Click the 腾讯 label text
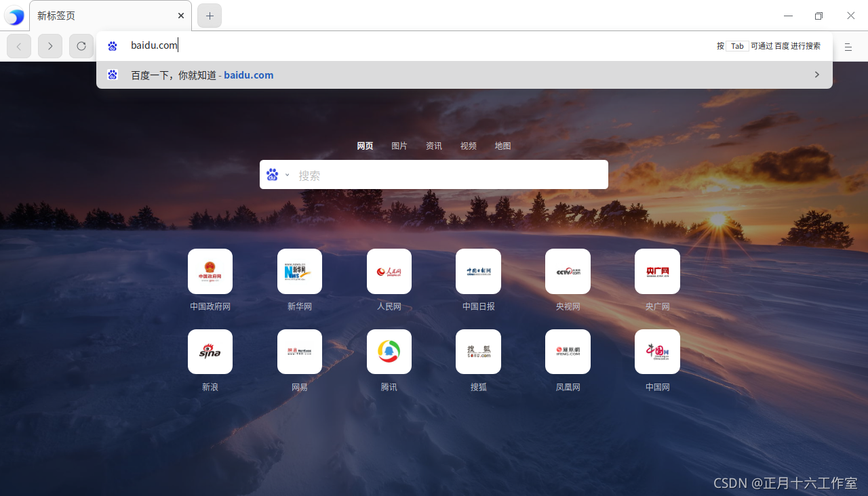 coord(389,387)
